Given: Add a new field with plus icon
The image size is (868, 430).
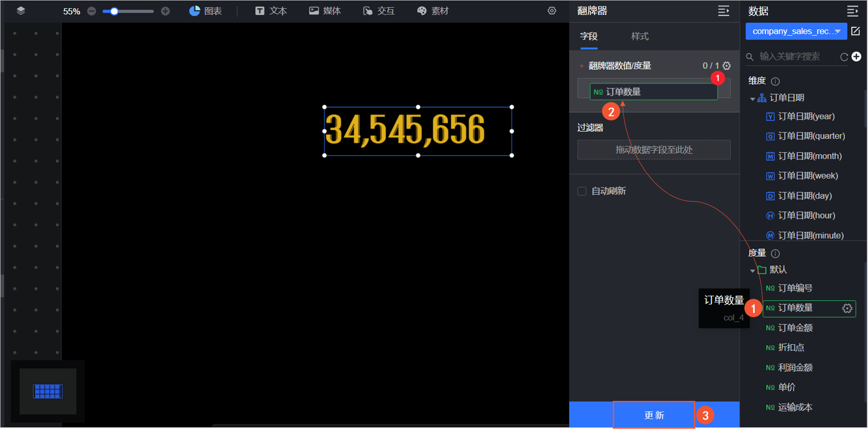Looking at the screenshot, I should [856, 56].
